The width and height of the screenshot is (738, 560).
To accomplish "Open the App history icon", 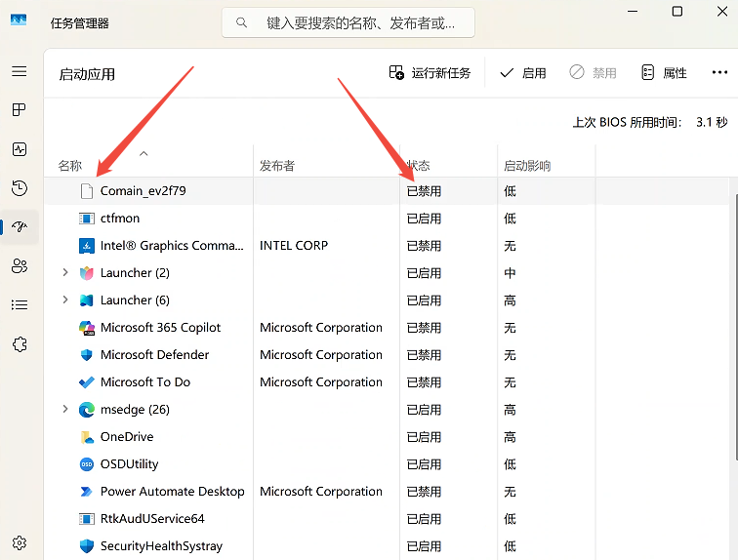I will coord(20,188).
